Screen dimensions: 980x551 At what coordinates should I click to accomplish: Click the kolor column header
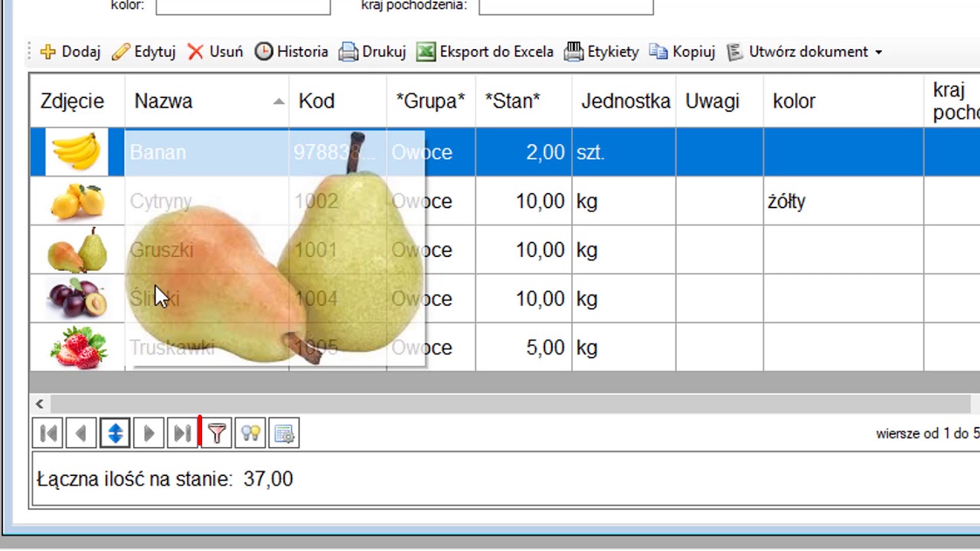click(x=844, y=101)
